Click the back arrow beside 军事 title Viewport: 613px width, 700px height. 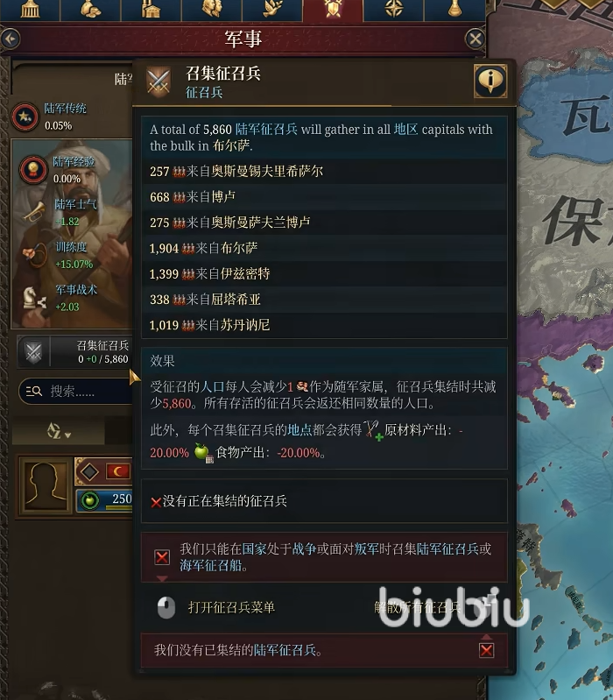[11, 39]
